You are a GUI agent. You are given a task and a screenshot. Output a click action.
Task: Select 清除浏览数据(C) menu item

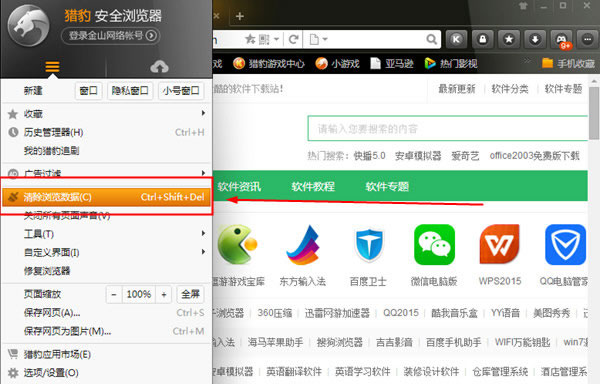click(x=106, y=197)
